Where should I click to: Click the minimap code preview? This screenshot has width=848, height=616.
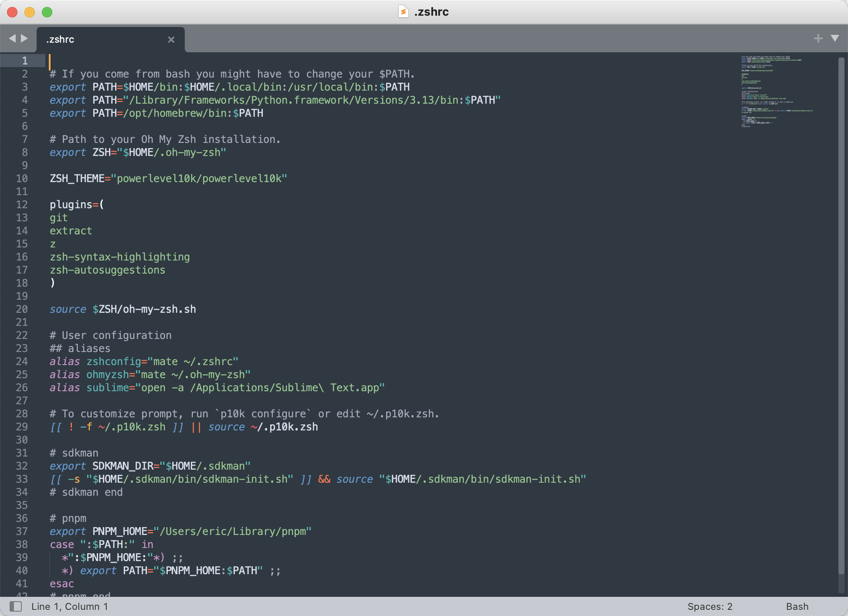coord(777,91)
